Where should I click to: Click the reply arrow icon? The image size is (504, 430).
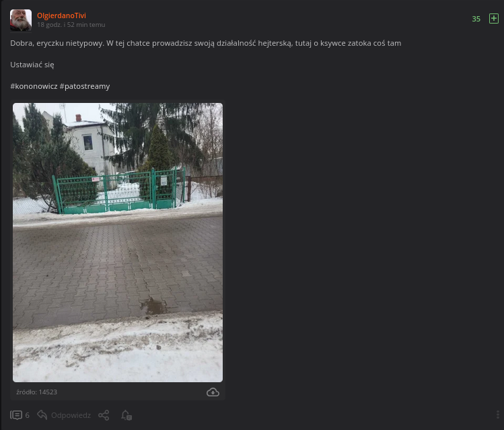click(42, 415)
